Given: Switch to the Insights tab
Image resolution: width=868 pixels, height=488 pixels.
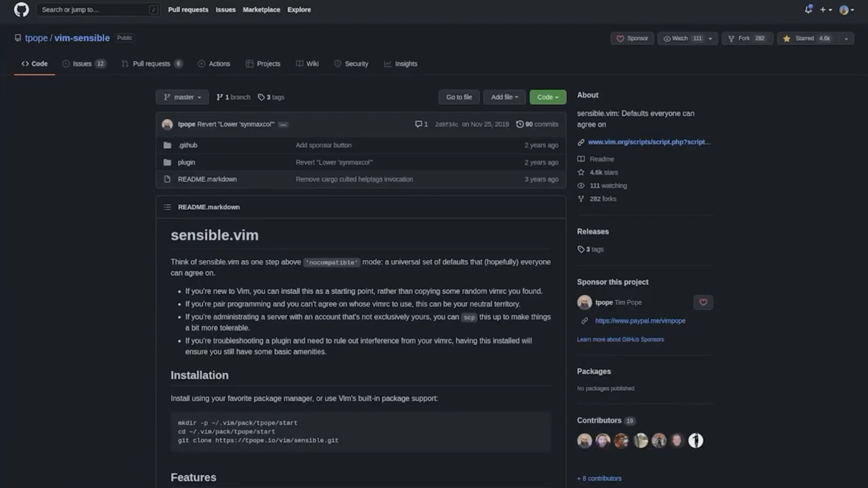Looking at the screenshot, I should (x=401, y=64).
